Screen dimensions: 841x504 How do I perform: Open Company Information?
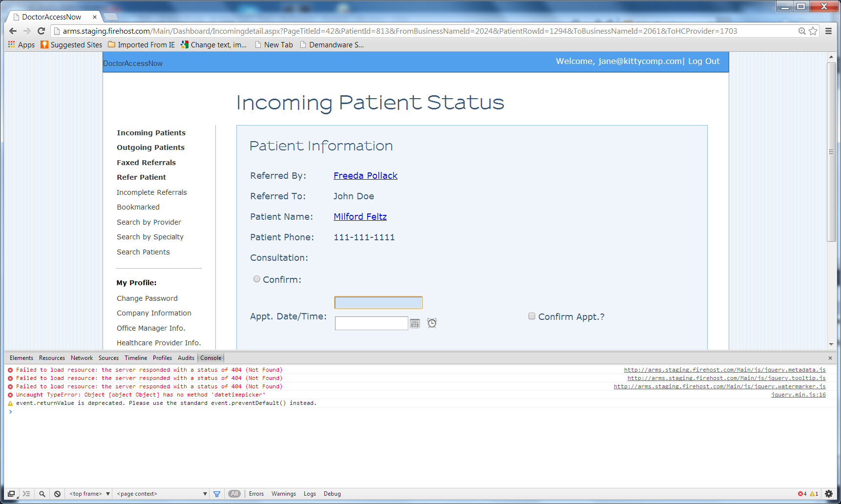click(154, 313)
